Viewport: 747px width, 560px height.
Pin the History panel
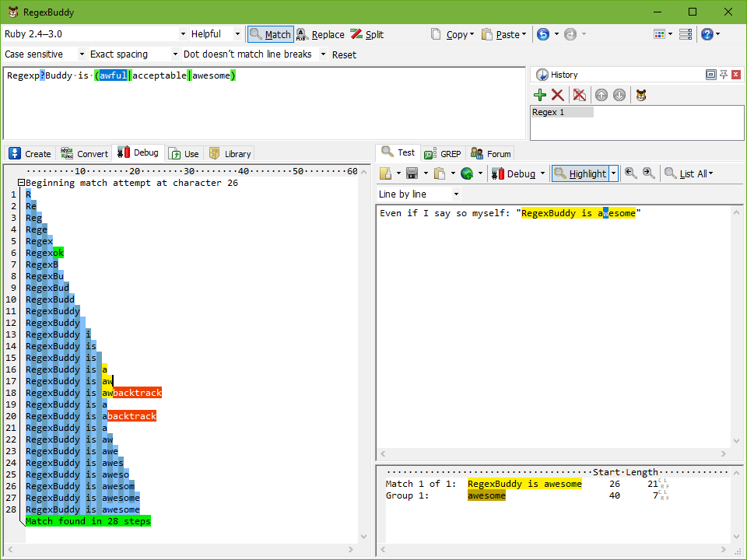coord(724,75)
